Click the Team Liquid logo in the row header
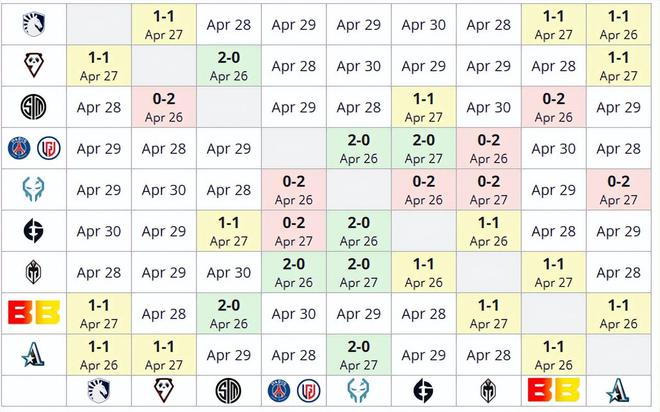The width and height of the screenshot is (660, 412). tap(34, 24)
